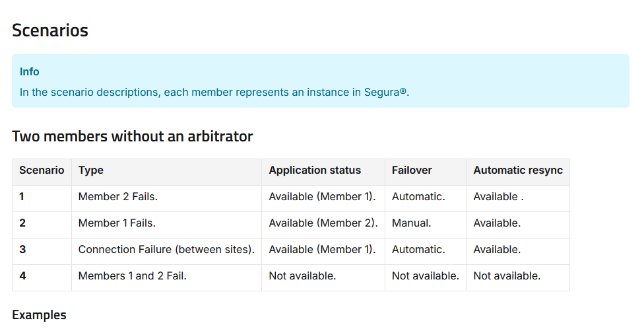Viewport: 644px width, 331px height.
Task: Select the 'Manual.' failover cell
Action: coord(411,223)
